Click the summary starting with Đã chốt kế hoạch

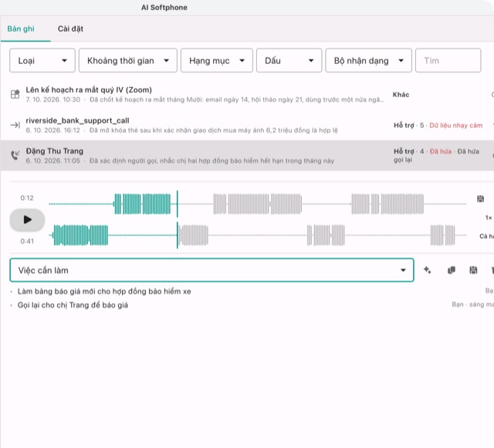pyautogui.click(x=237, y=99)
